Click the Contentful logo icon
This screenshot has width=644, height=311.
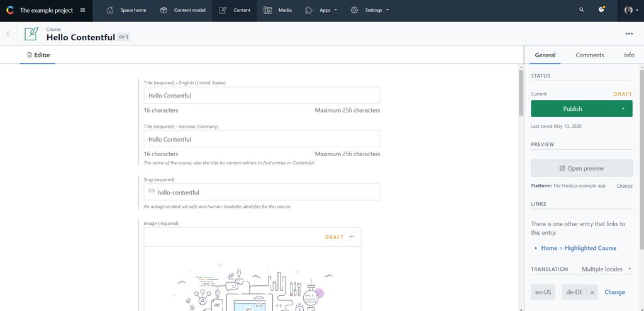(10, 10)
